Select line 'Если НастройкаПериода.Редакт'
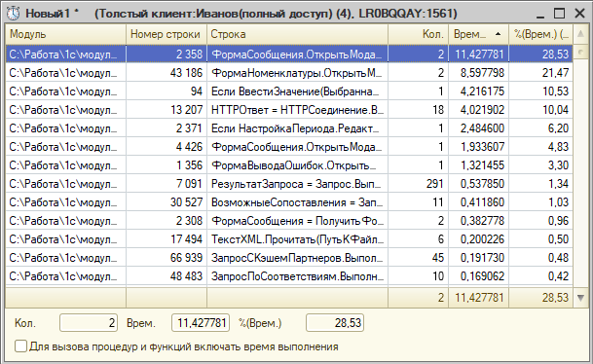 click(289, 128)
